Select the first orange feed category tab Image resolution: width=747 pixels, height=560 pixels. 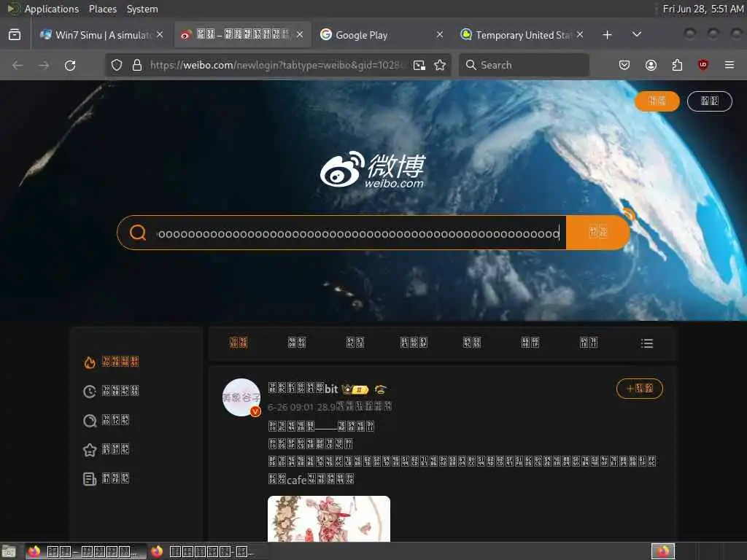[x=239, y=343]
